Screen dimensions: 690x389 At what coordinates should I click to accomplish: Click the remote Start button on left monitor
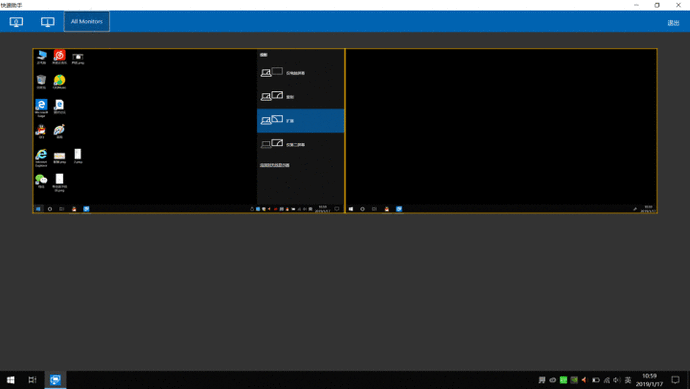38,209
